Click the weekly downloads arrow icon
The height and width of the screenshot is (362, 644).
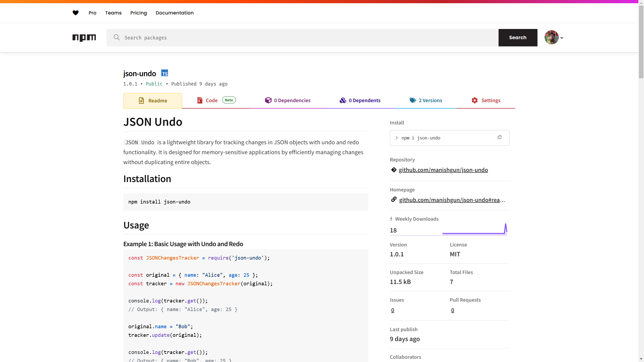tap(391, 219)
